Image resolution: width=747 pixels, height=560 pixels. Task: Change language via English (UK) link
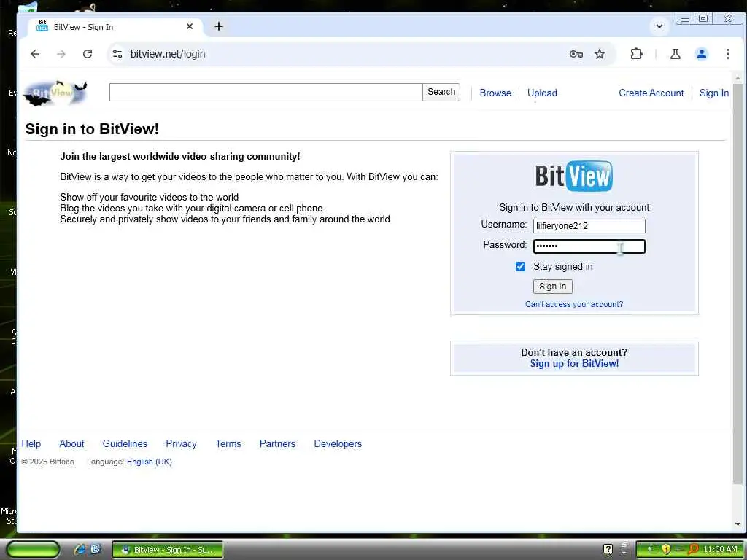(149, 462)
